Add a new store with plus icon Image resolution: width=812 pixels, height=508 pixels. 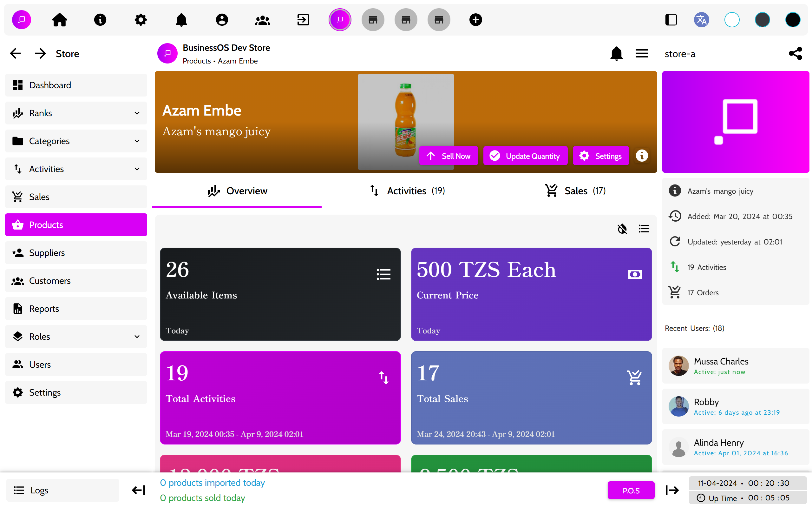475,20
